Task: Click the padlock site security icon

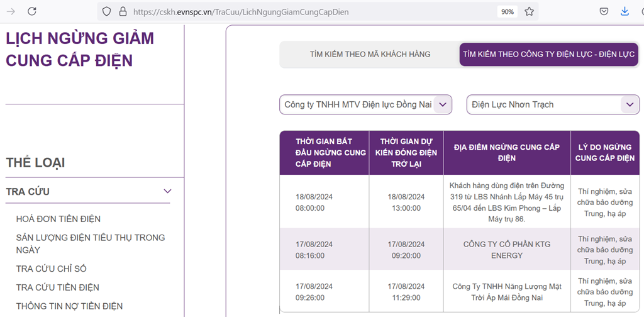Action: [x=123, y=11]
